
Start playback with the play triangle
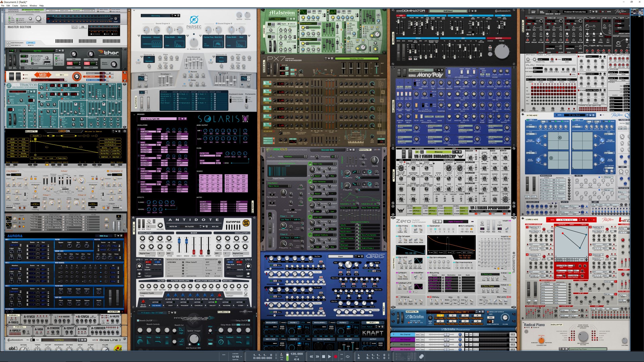pyautogui.click(x=329, y=357)
